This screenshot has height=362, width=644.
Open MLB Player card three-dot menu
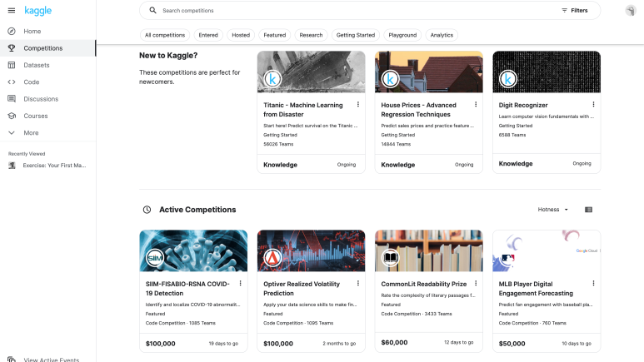coord(593,283)
